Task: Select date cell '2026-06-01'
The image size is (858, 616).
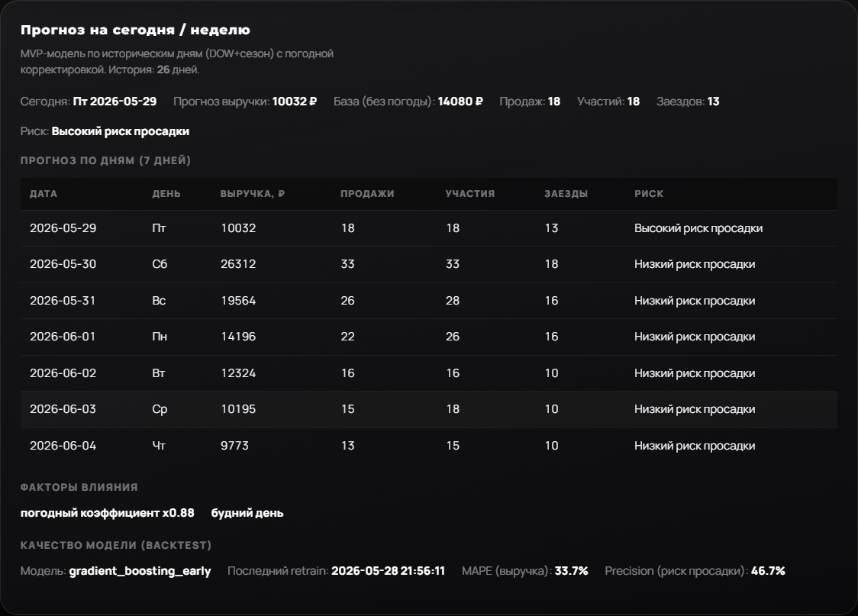Action: coord(63,337)
